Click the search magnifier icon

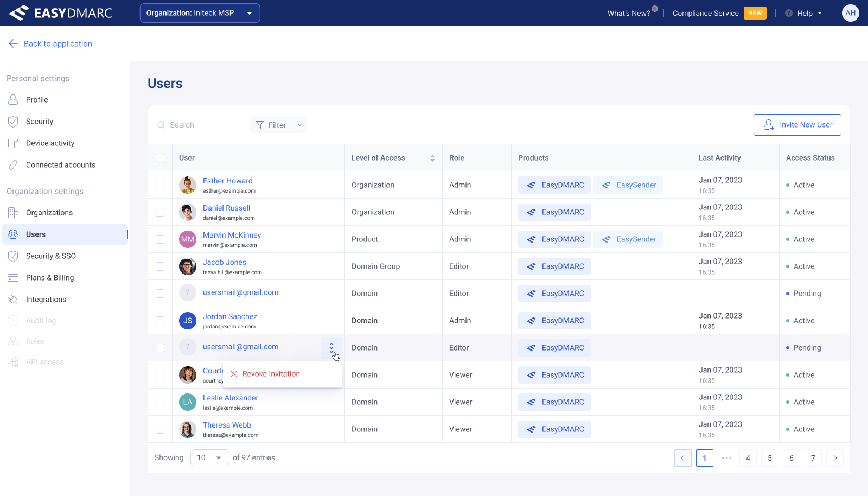click(x=161, y=125)
